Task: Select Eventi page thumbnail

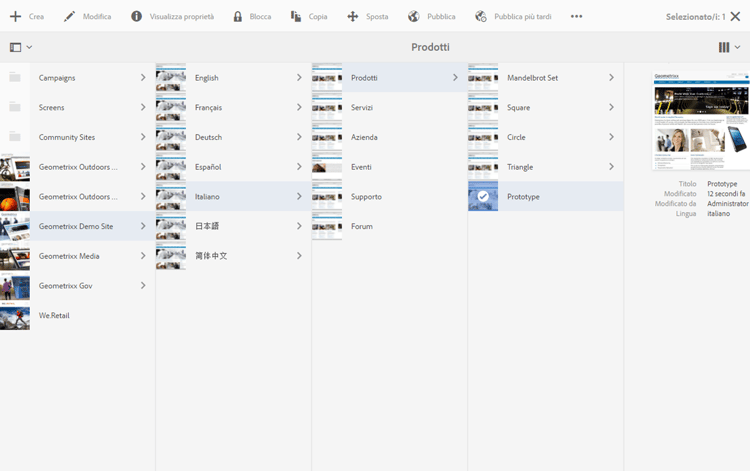Action: [x=327, y=166]
